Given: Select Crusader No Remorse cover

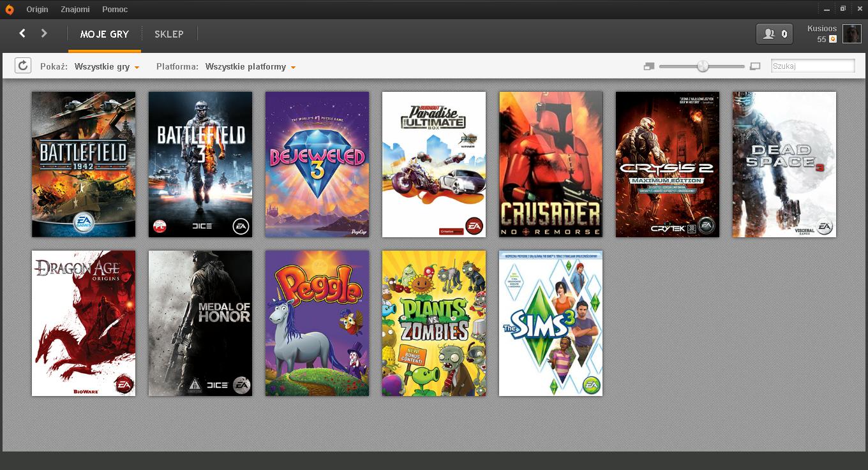Looking at the screenshot, I should coord(551,165).
